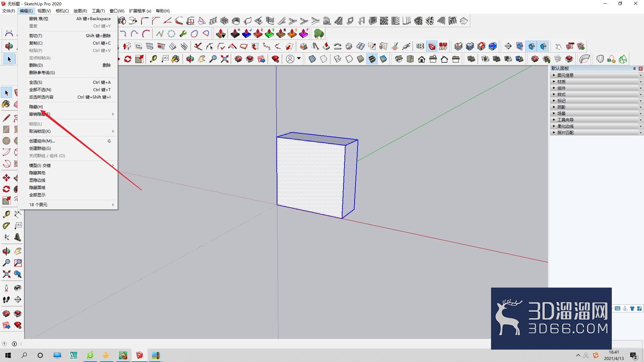Click the SUAPP plugin icon
The width and height of the screenshot is (644, 362).
443,46
